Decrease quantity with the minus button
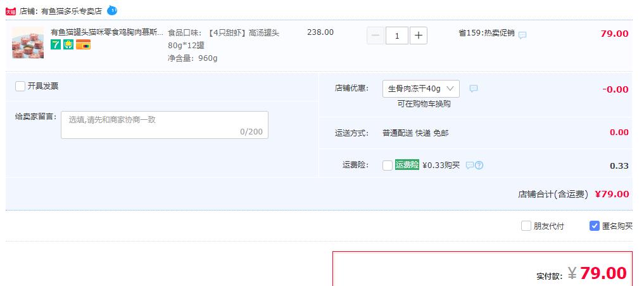This screenshot has width=644, height=286. tap(376, 36)
